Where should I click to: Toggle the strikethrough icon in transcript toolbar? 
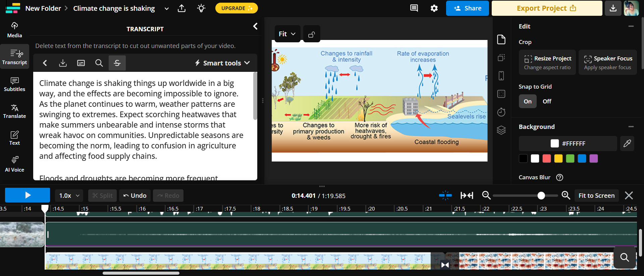pos(117,63)
